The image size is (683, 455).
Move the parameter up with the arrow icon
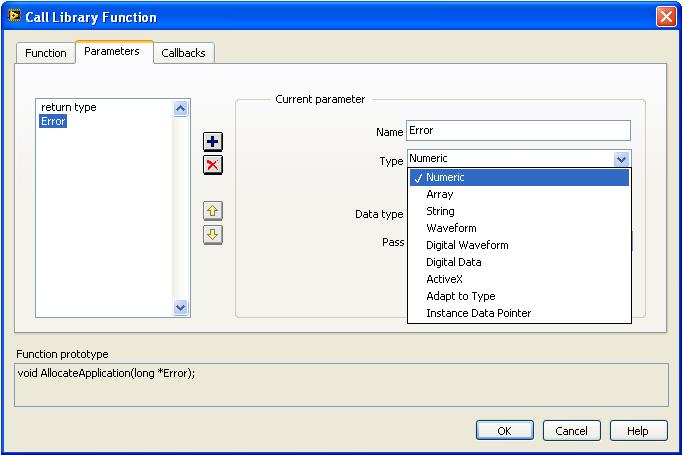pyautogui.click(x=213, y=211)
